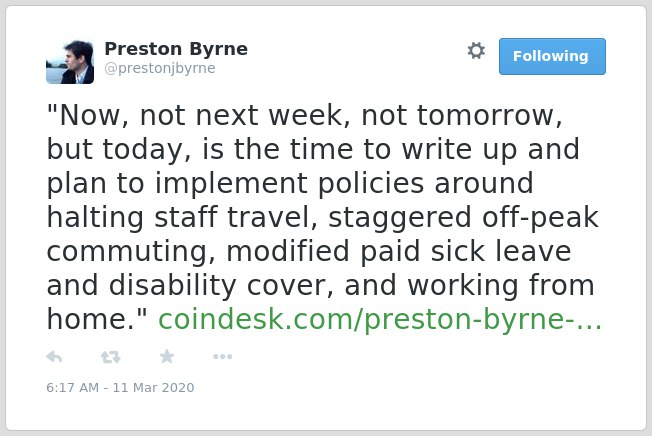Click the tweet's opening line "Now, not next week"
652x436 pixels.
(x=305, y=115)
